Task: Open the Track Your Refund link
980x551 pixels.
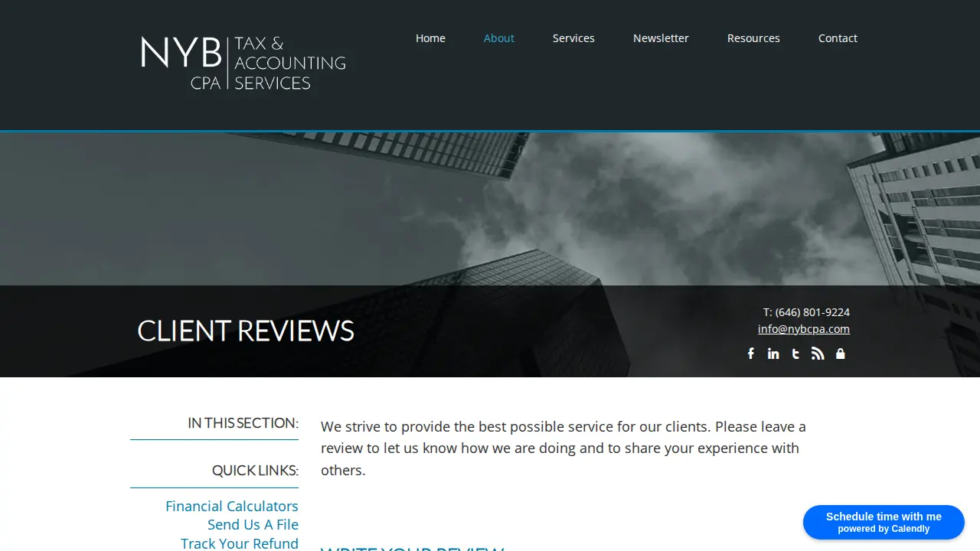Action: (x=240, y=543)
